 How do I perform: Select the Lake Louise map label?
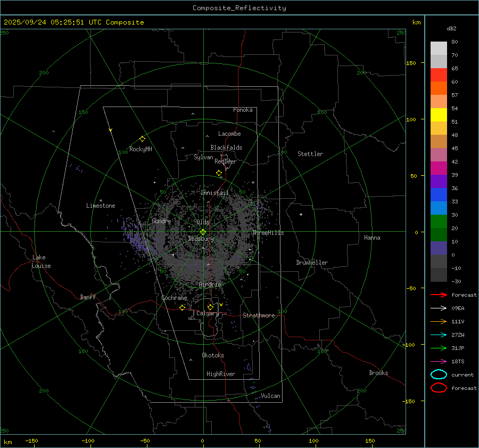pyautogui.click(x=41, y=262)
